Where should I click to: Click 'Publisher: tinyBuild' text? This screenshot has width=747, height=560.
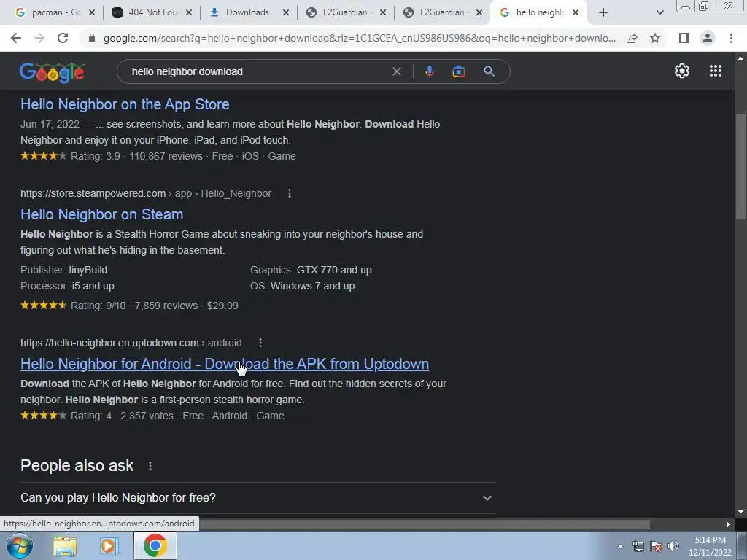click(64, 270)
